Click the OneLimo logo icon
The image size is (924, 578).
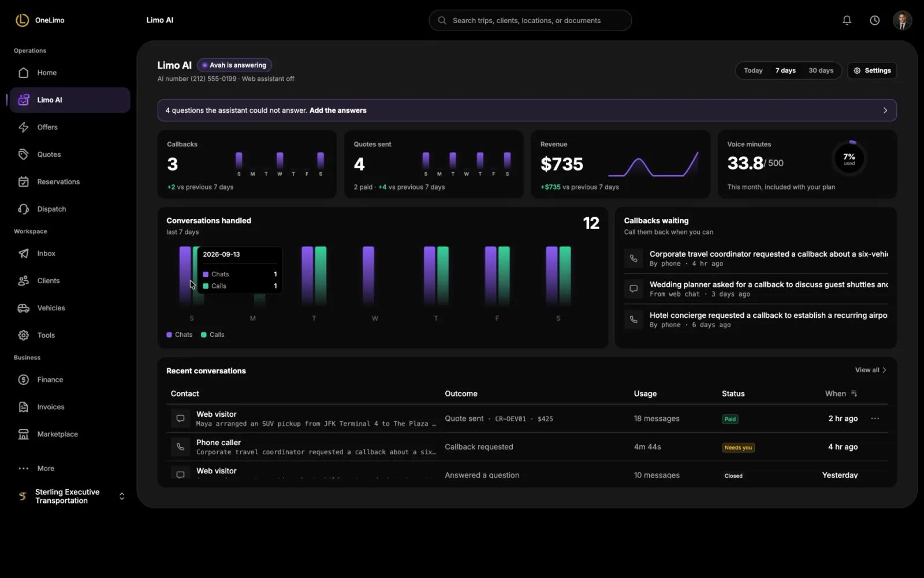point(22,20)
